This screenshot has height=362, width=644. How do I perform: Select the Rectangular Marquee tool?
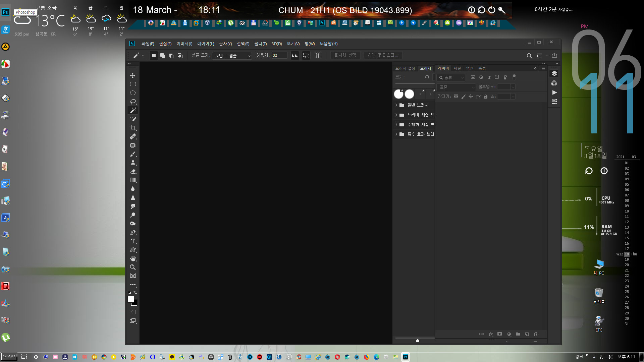pyautogui.click(x=133, y=84)
